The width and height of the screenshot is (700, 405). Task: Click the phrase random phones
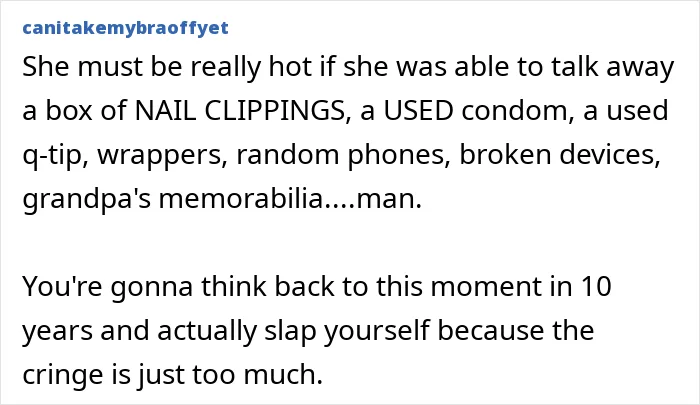pyautogui.click(x=341, y=155)
